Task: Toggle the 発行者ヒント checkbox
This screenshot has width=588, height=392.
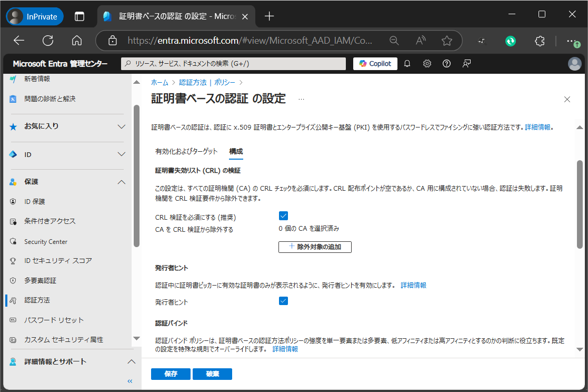Action: [283, 301]
